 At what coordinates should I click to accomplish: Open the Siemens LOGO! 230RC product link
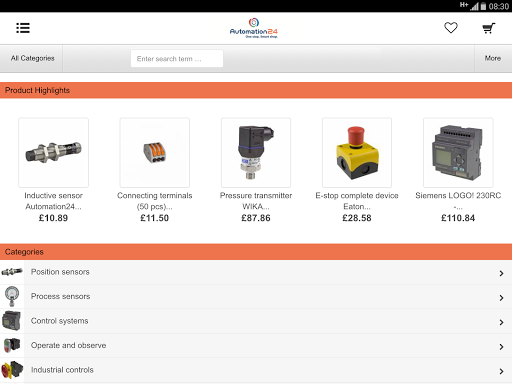458,201
